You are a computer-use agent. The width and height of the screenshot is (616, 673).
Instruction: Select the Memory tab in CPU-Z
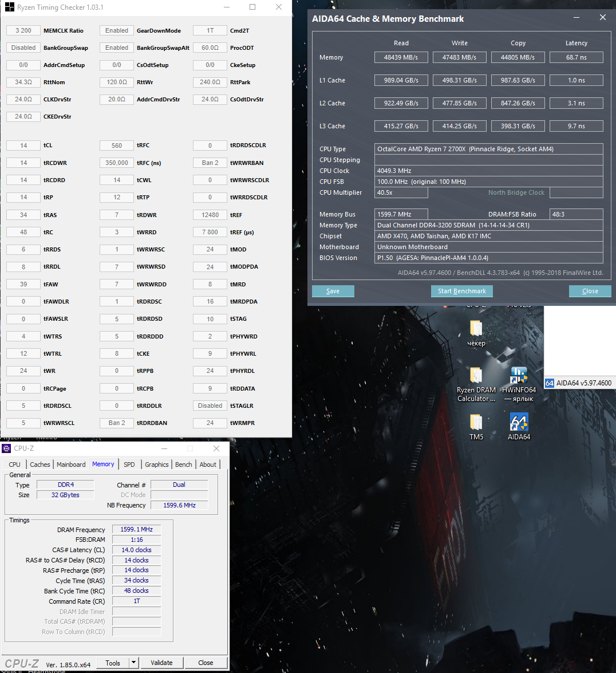pyautogui.click(x=103, y=464)
